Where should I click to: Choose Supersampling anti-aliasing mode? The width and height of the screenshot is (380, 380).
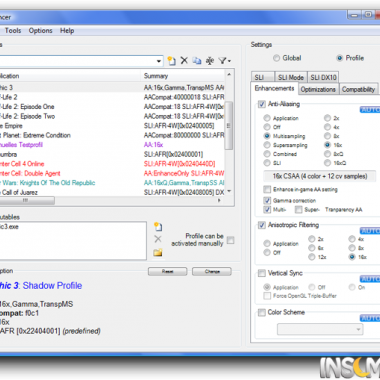point(267,145)
